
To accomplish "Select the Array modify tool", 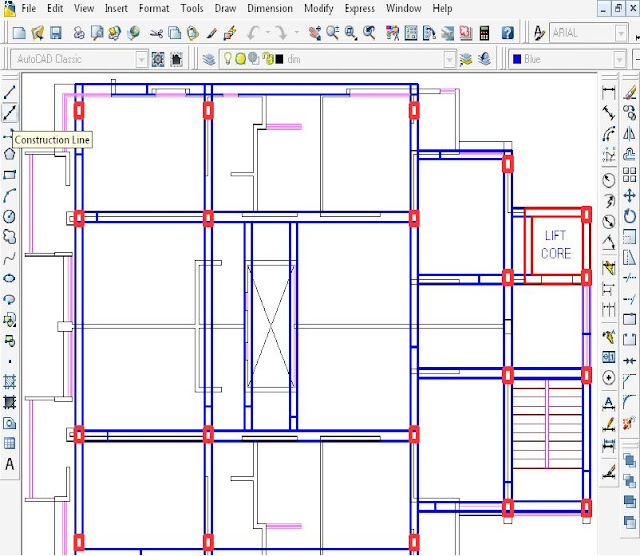I will point(629,175).
